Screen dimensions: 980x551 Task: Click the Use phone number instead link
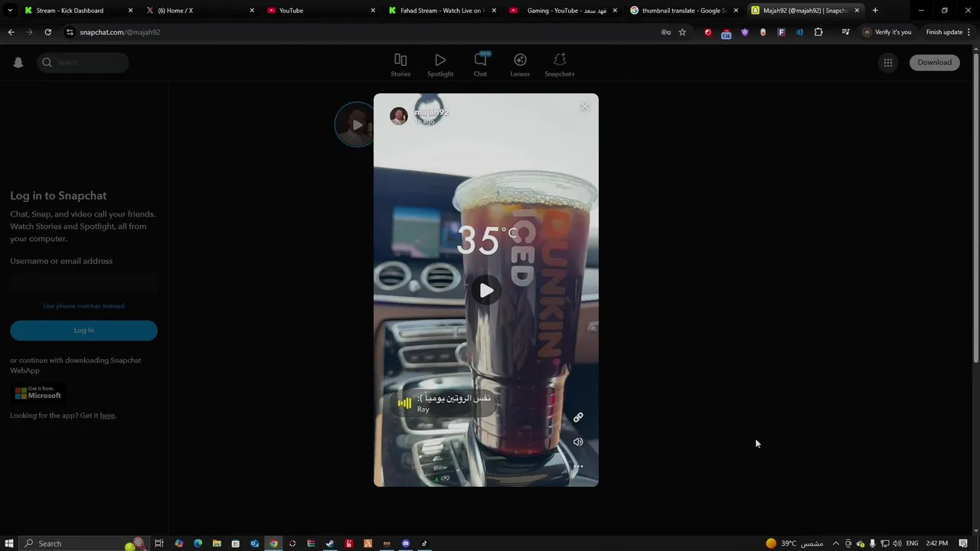point(83,306)
